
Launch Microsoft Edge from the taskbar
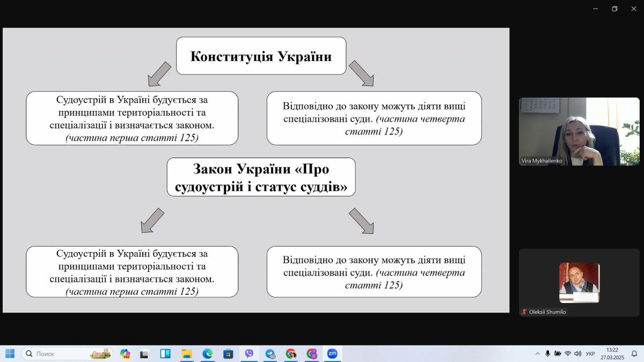point(207,353)
